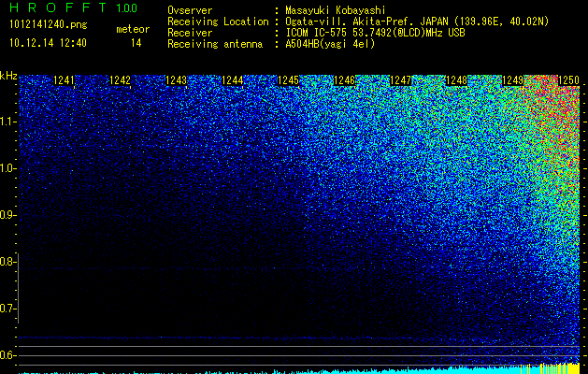Click the 0.7 frequency axis label

coord(7,309)
